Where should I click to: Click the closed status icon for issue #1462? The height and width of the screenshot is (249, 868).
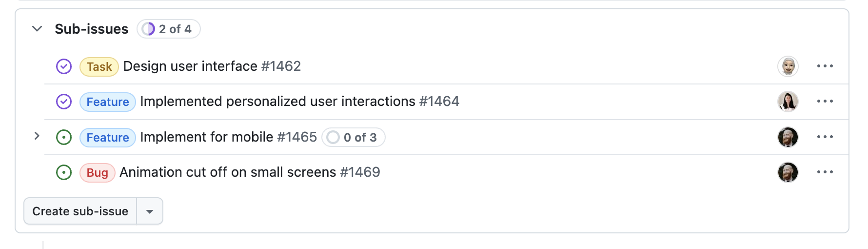[64, 66]
